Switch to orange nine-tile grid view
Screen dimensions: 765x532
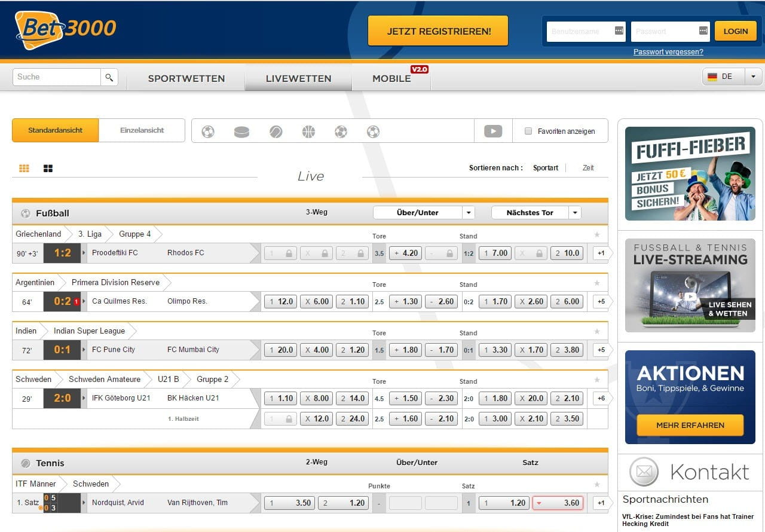click(24, 169)
